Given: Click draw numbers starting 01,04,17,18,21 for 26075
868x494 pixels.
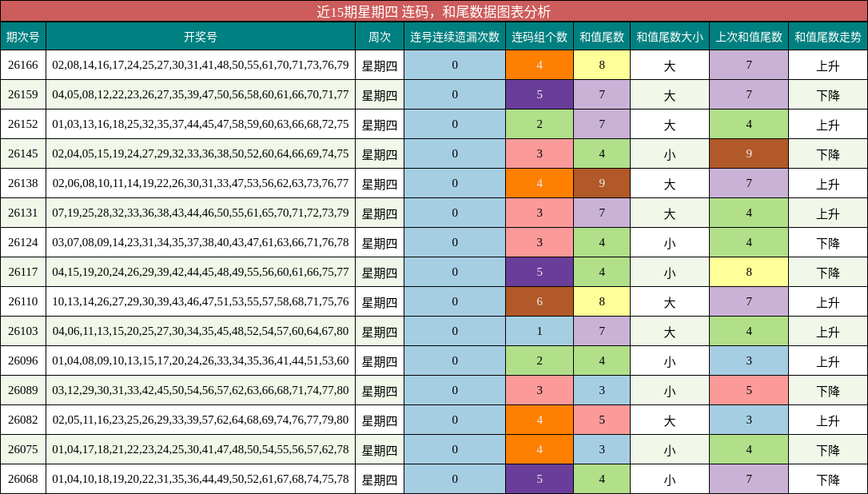Looking at the screenshot, I should click(x=201, y=450).
